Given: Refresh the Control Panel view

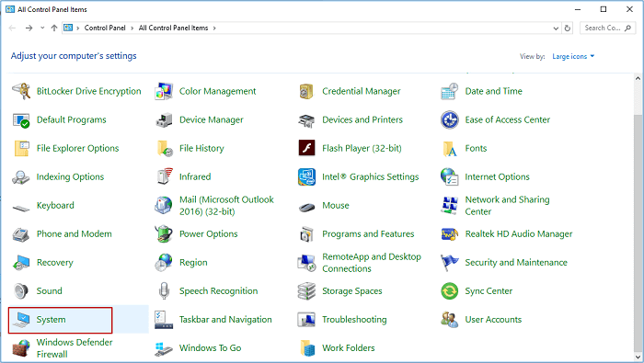Looking at the screenshot, I should click(568, 28).
